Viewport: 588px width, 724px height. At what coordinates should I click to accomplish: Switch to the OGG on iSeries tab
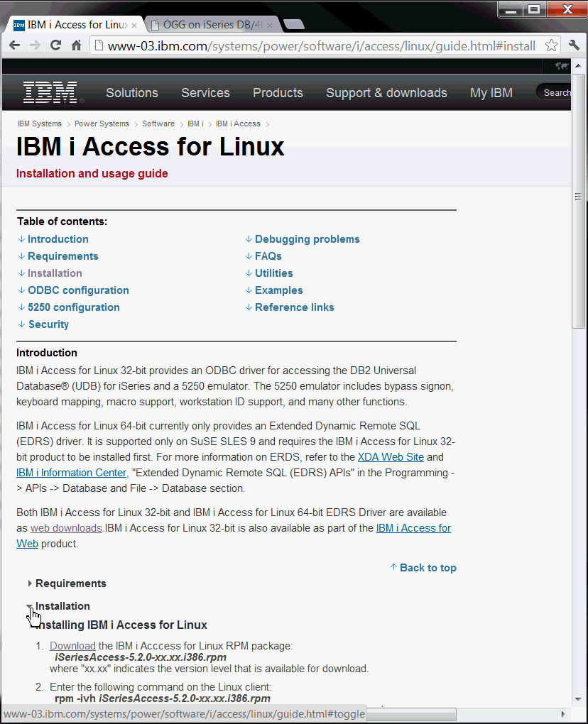[212, 25]
